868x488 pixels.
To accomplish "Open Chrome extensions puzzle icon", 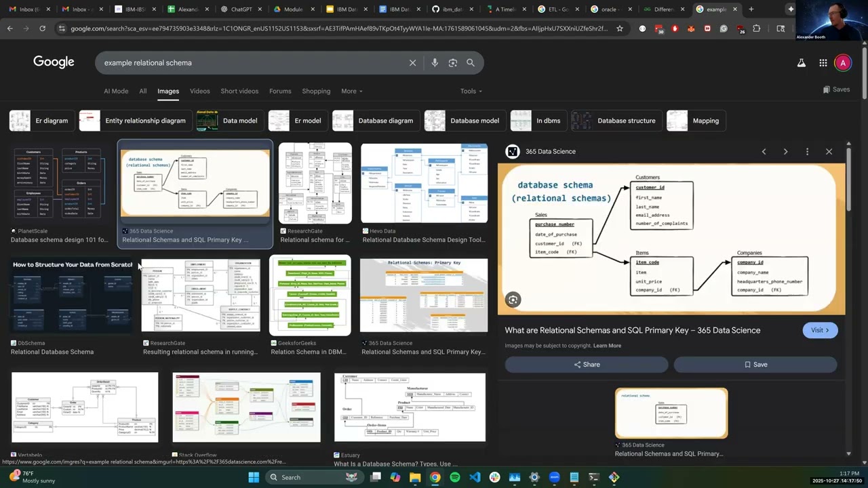I will (757, 28).
